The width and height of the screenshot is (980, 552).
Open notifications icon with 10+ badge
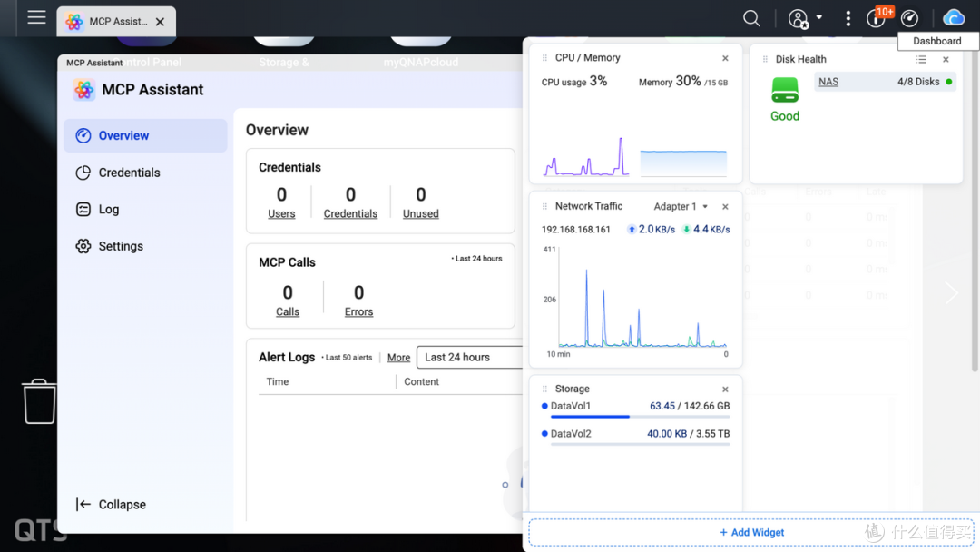pos(877,18)
